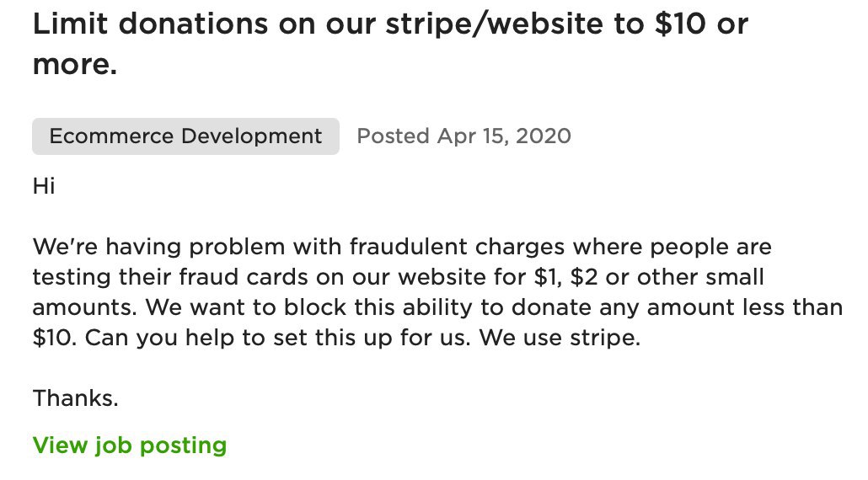
Task: Click the Ecommerce Development category tag
Action: pyautogui.click(x=185, y=136)
